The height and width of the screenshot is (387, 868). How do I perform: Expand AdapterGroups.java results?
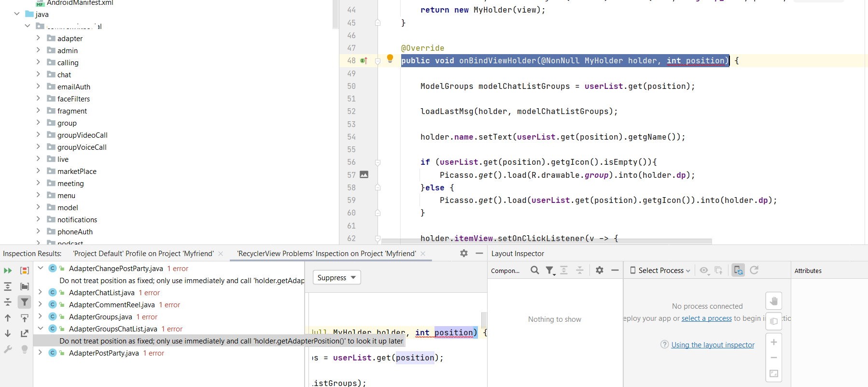point(41,316)
